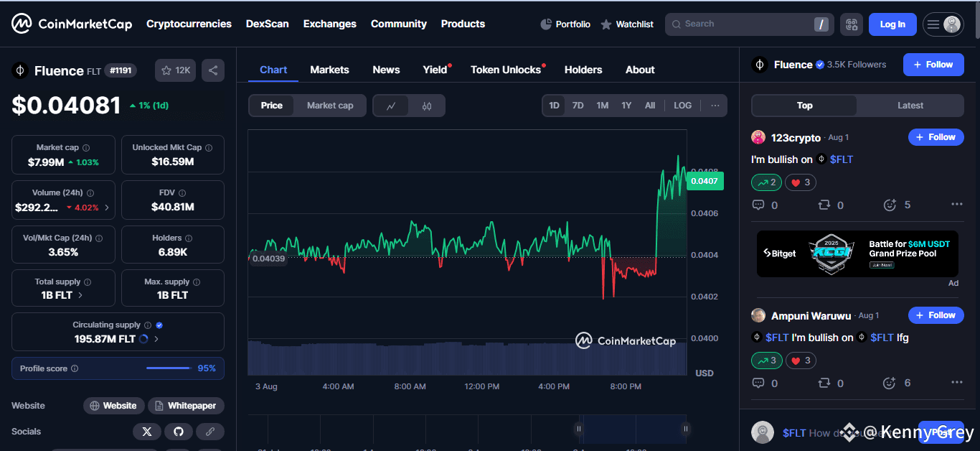Select 1Y time range
Viewport: 980px width, 451px height.
(626, 106)
